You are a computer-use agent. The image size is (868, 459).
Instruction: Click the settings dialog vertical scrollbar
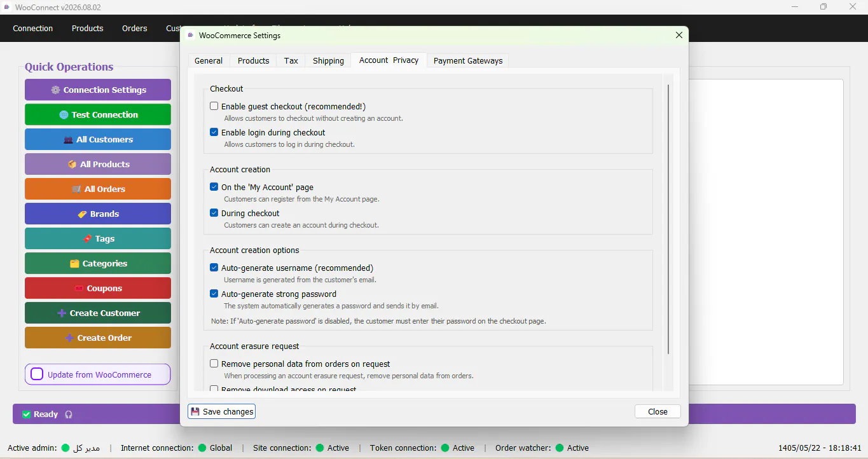click(x=668, y=219)
